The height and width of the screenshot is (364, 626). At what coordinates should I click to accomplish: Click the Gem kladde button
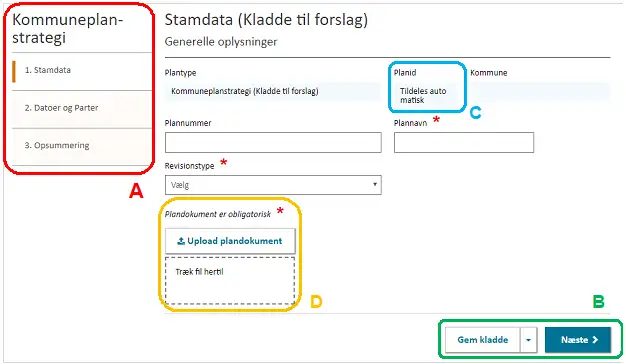tap(483, 340)
